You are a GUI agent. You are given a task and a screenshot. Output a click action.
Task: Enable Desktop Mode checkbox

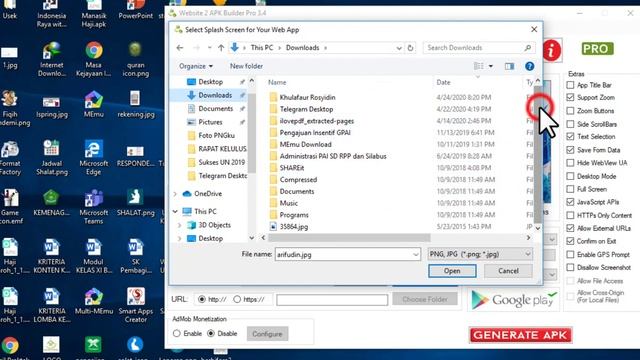(x=570, y=176)
